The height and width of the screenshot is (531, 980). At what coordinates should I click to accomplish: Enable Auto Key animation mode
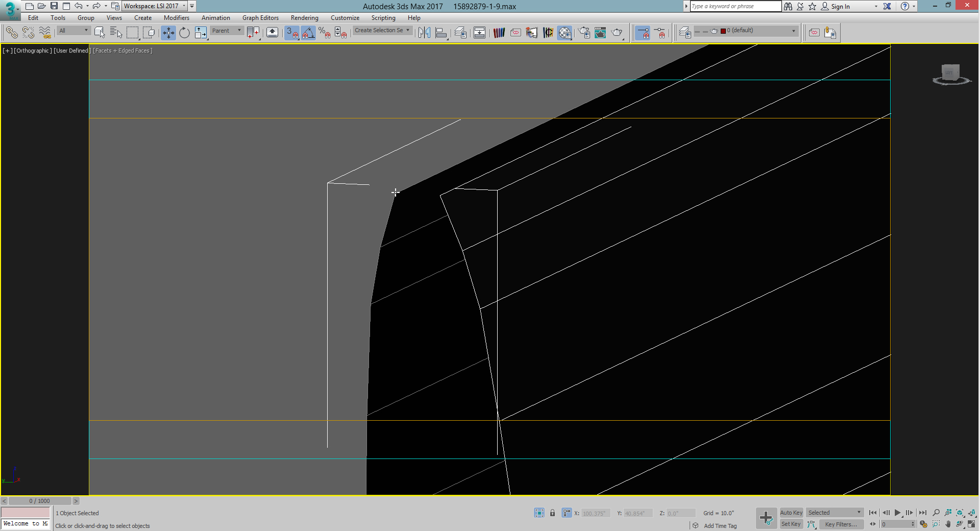791,513
